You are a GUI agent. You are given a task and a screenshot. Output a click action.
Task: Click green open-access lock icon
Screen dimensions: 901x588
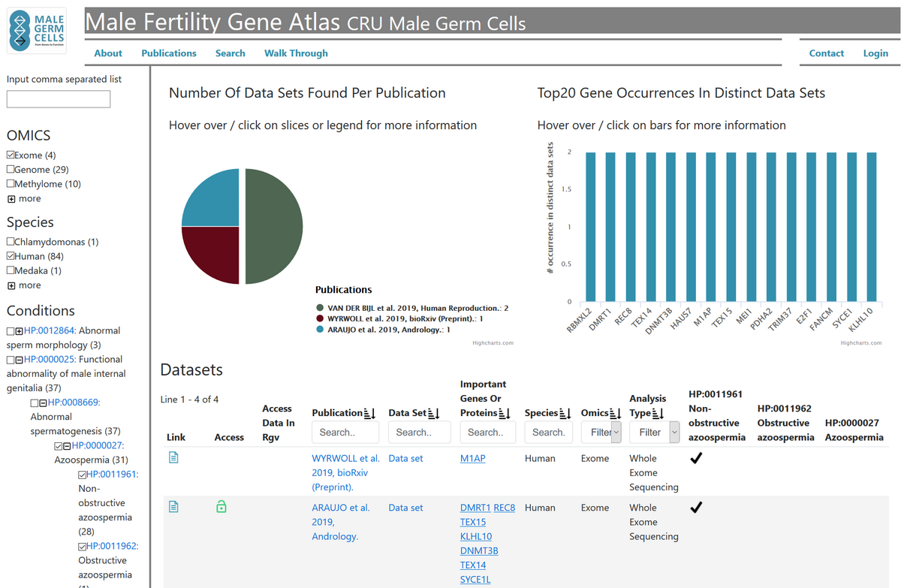221,507
